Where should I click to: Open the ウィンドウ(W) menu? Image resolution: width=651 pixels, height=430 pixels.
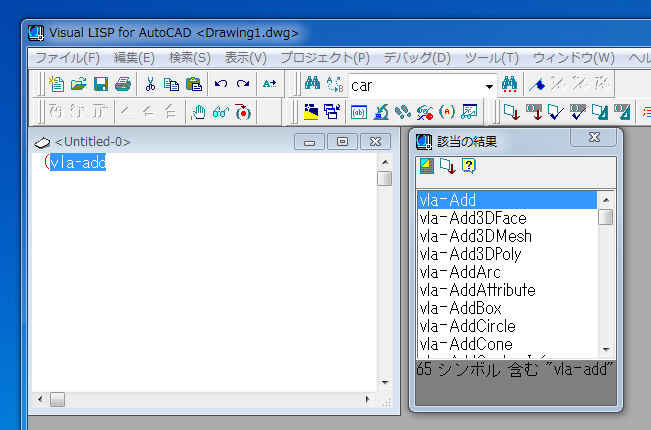coord(573,58)
